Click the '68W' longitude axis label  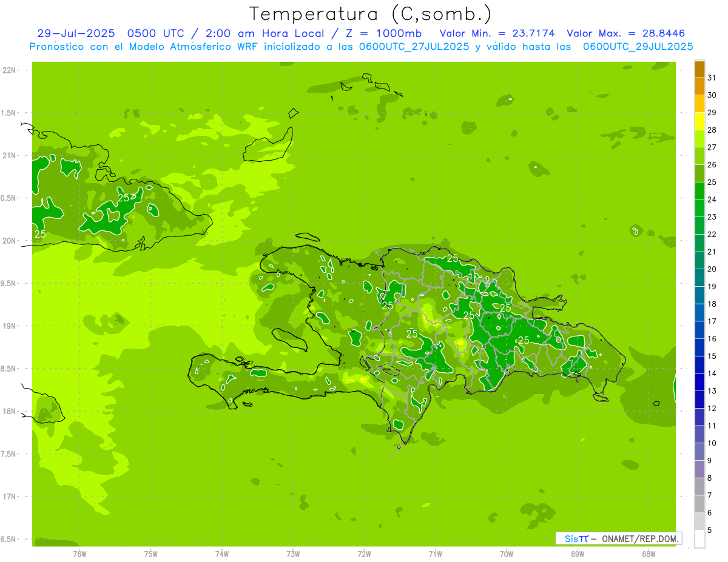(649, 554)
